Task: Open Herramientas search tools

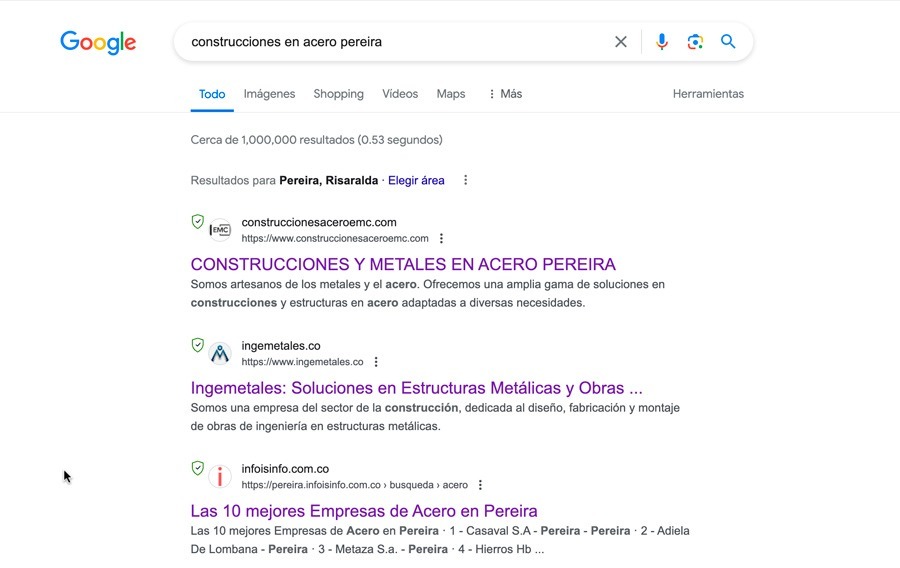Action: pos(708,94)
